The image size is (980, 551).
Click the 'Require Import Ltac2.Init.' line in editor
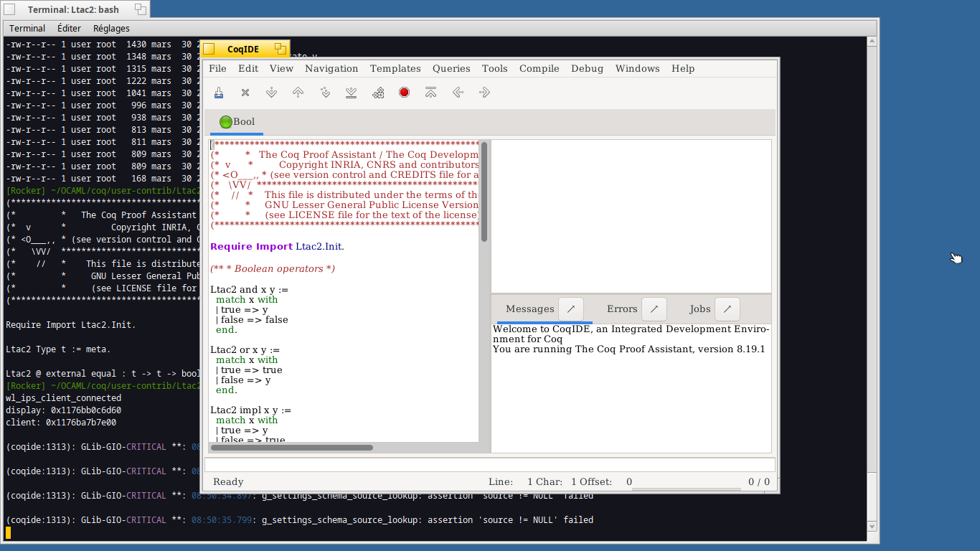pyautogui.click(x=277, y=247)
